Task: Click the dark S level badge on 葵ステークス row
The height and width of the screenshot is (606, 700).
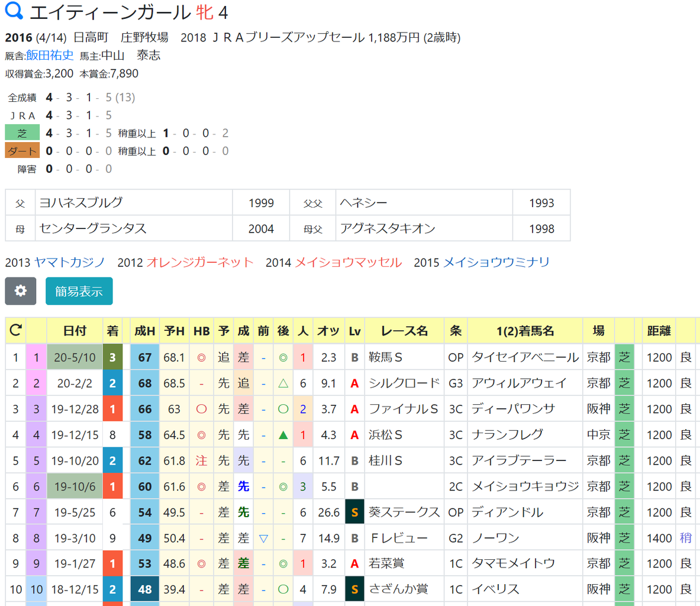Action: (354, 512)
